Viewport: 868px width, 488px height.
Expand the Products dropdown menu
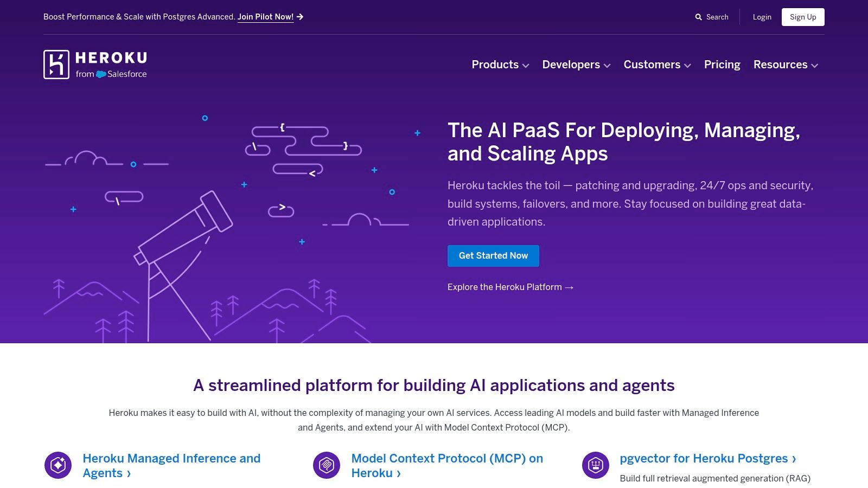500,65
